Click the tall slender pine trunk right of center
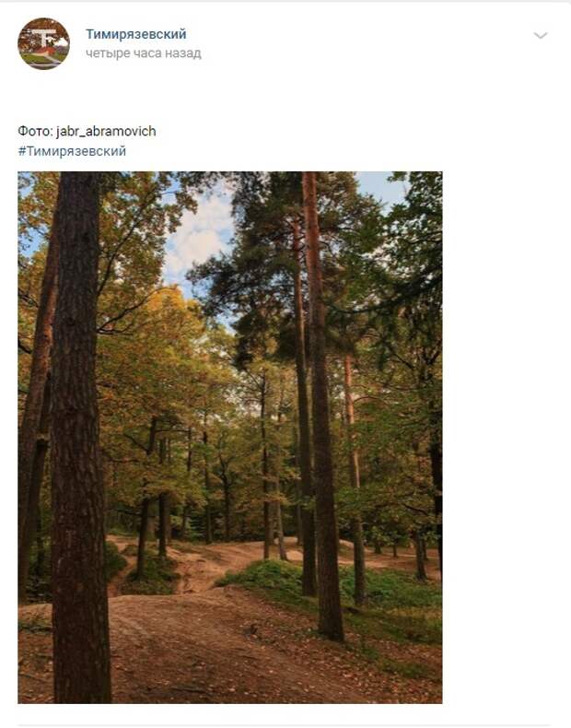 point(322,408)
